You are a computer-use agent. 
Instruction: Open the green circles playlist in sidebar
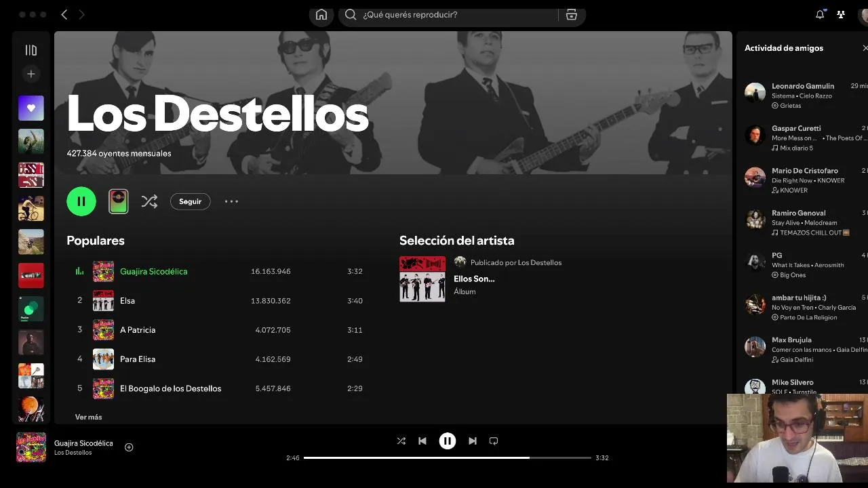point(31,309)
